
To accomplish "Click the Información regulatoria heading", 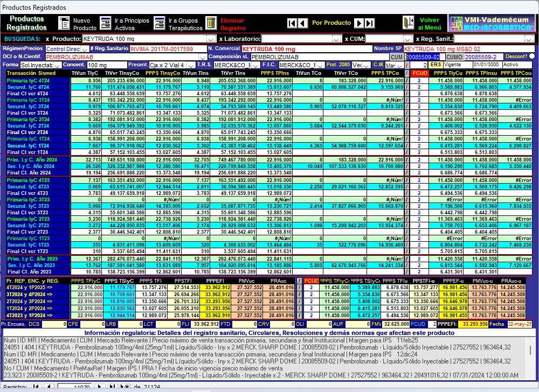I will 269,333.
